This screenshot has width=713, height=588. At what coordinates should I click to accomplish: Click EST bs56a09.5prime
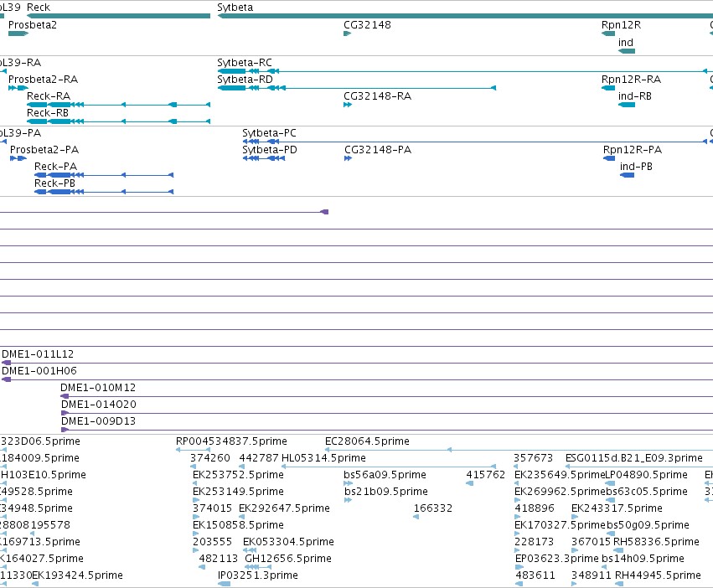[349, 483]
